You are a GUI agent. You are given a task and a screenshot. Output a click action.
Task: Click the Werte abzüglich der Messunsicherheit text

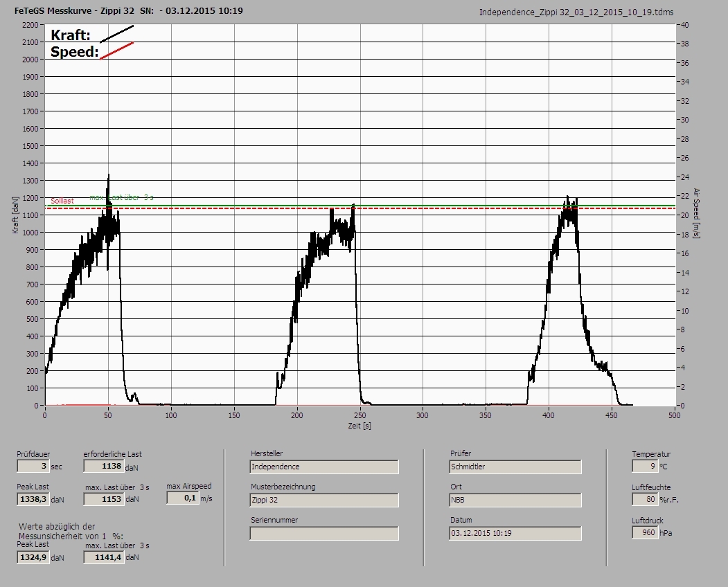pos(71,531)
